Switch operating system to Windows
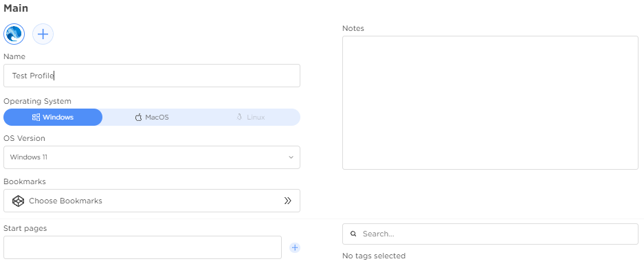This screenshot has height=268, width=644. [x=53, y=118]
